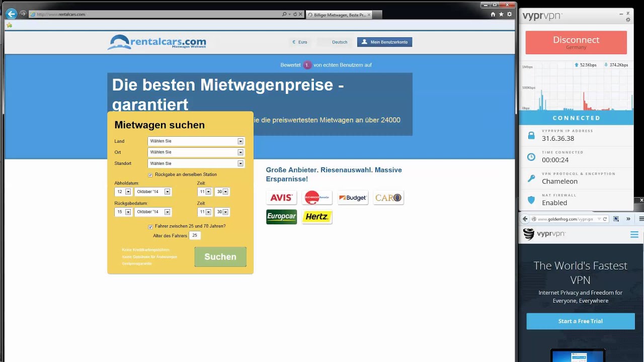Open Favorites star in browser toolbar

(501, 14)
